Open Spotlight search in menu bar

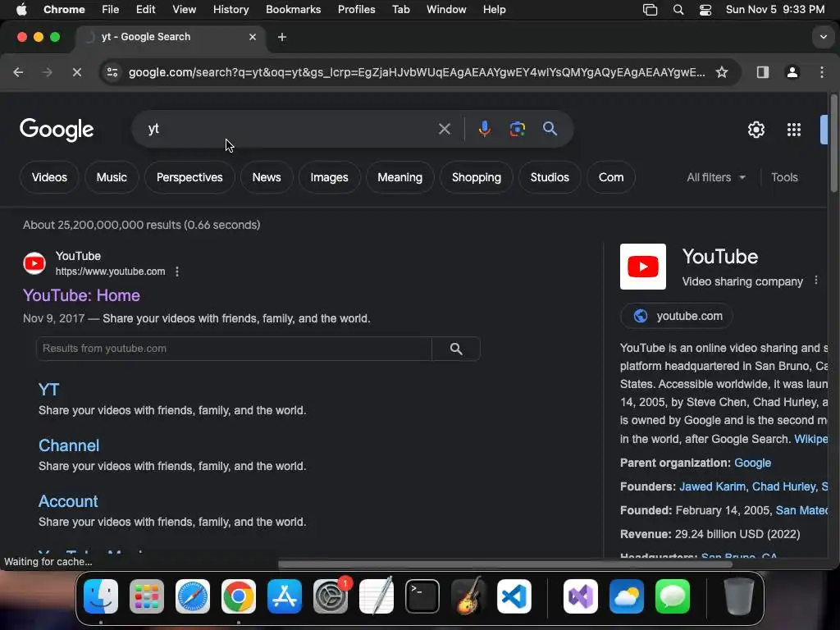pyautogui.click(x=678, y=10)
